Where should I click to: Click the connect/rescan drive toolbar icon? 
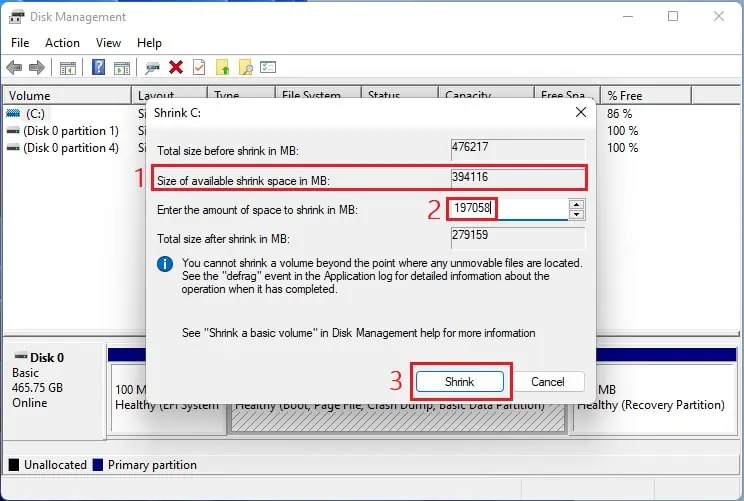coord(152,68)
